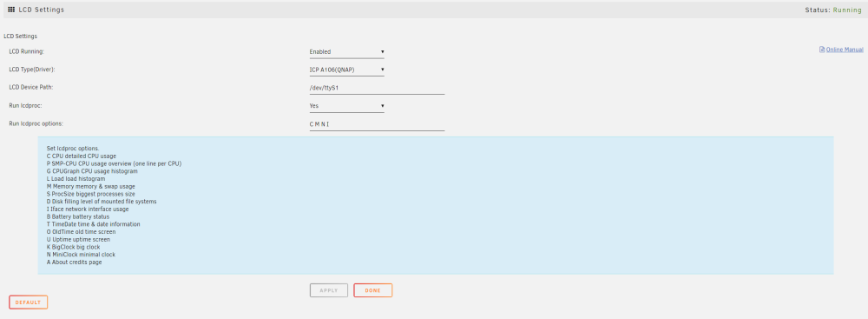
Task: Click 'N MiniClock minimal clock' line
Action: 81,255
